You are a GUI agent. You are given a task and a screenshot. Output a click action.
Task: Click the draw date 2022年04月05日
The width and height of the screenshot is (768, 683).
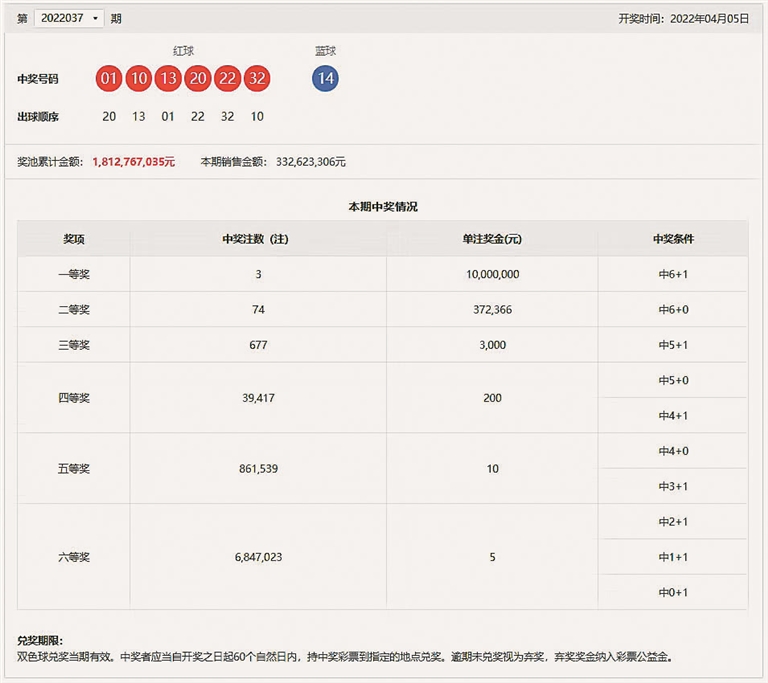tap(709, 18)
